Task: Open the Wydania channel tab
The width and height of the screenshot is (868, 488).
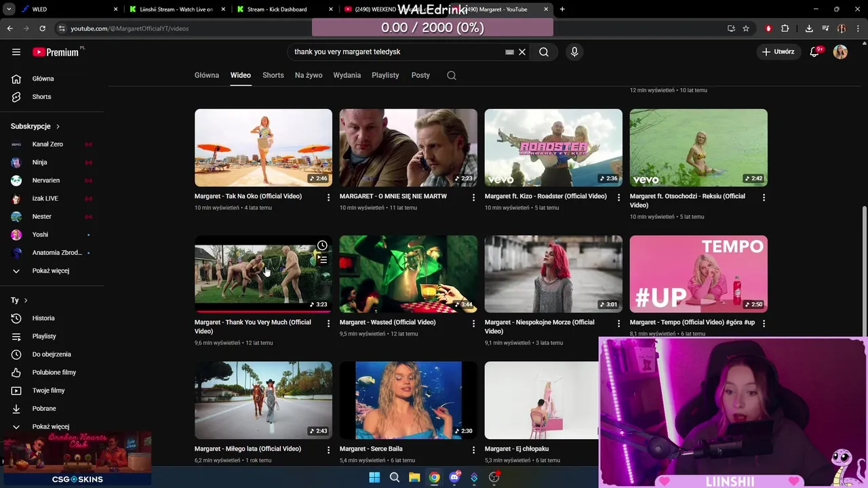Action: click(x=347, y=75)
